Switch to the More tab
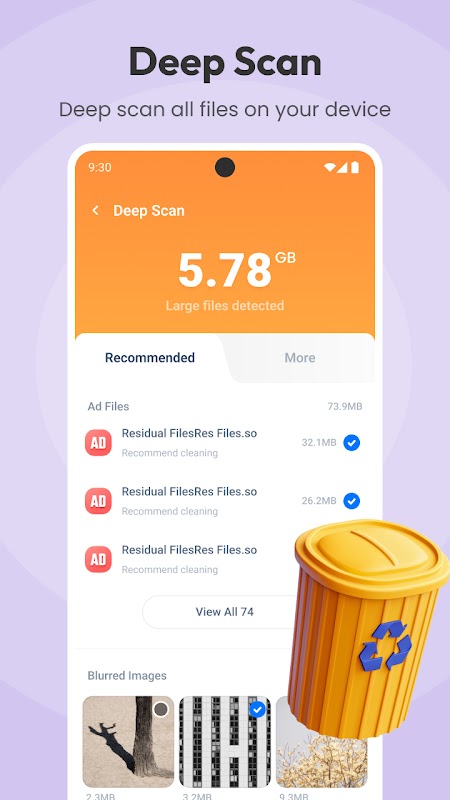The height and width of the screenshot is (800, 450). 300,358
